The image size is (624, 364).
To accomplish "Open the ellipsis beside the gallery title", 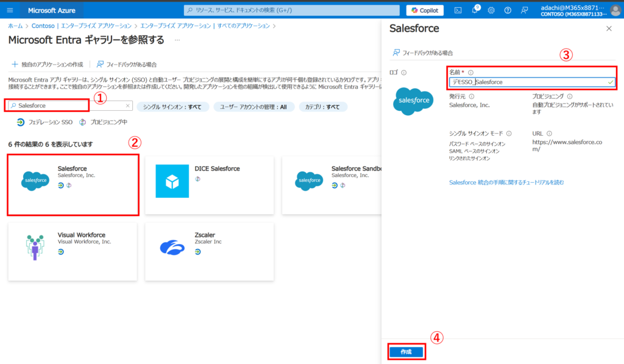I will tap(177, 40).
